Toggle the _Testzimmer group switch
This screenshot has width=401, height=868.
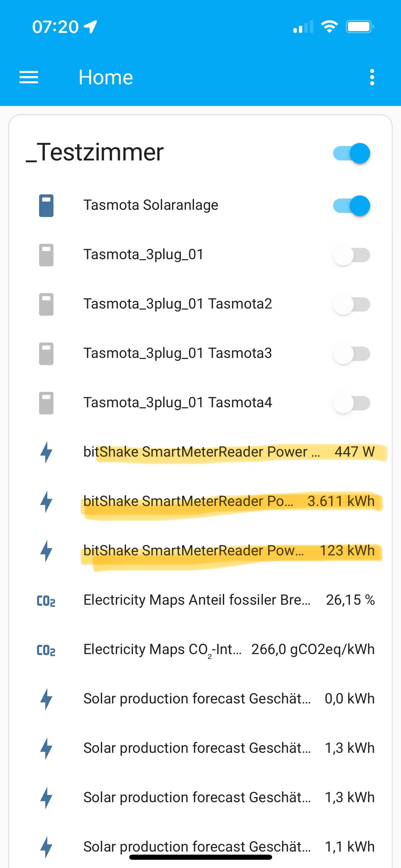click(x=352, y=153)
